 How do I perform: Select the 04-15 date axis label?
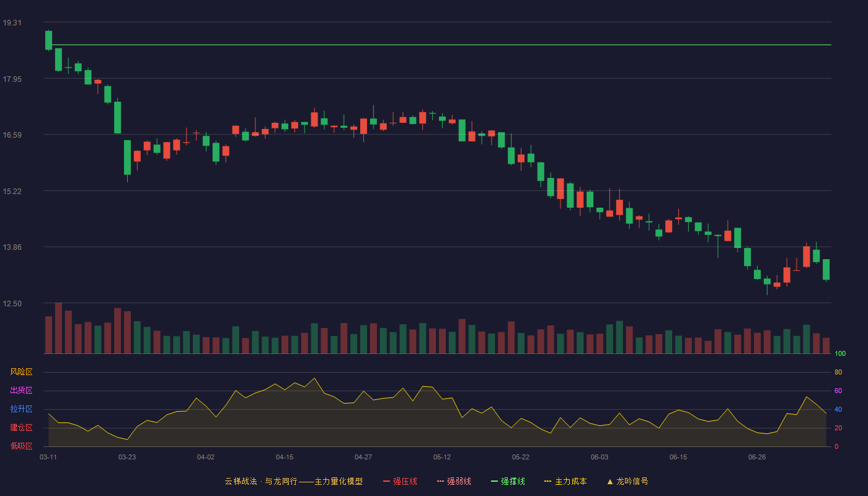(285, 457)
